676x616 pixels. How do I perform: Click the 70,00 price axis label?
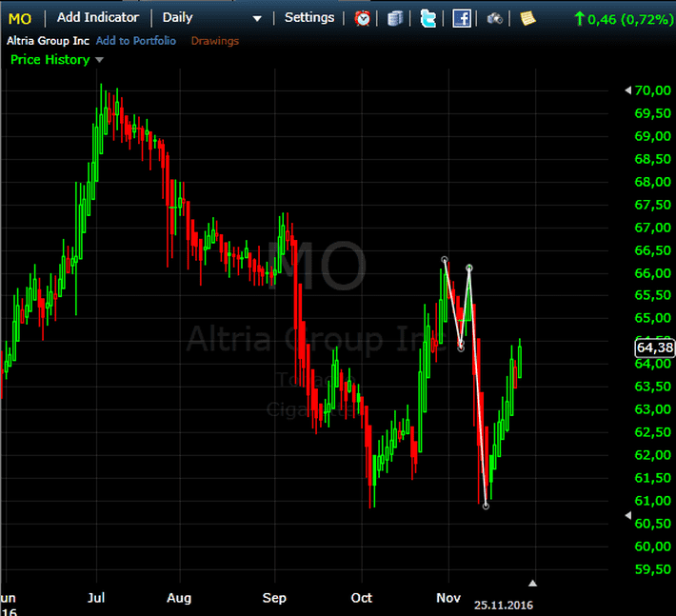pyautogui.click(x=653, y=90)
